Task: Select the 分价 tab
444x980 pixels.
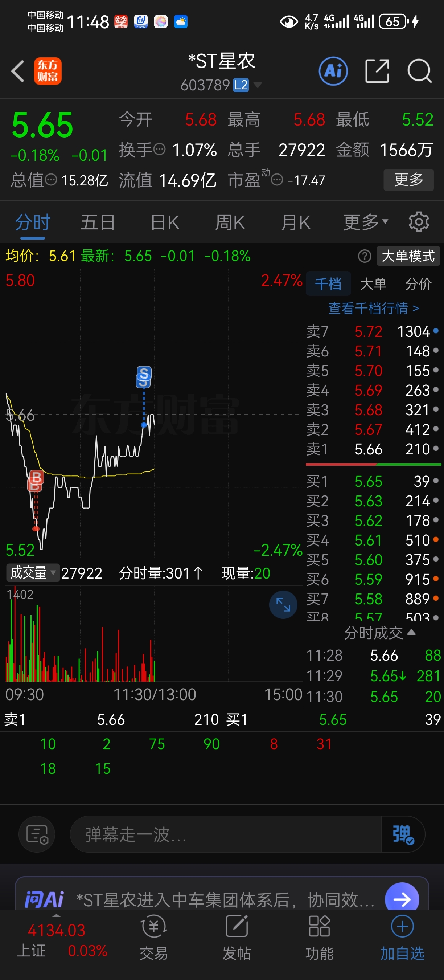Action: click(x=418, y=284)
